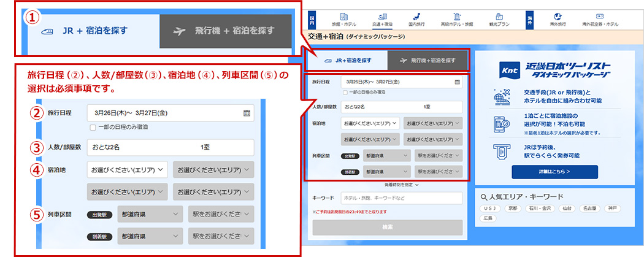Choose the 石川・金沢 keyword tag
The width and height of the screenshot is (644, 257).
click(540, 208)
